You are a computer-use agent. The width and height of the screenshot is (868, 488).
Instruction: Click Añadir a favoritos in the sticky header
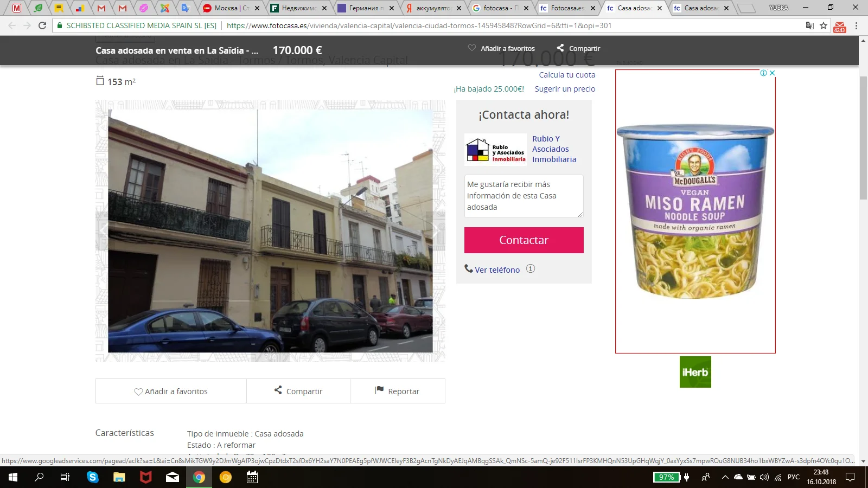[x=508, y=48]
